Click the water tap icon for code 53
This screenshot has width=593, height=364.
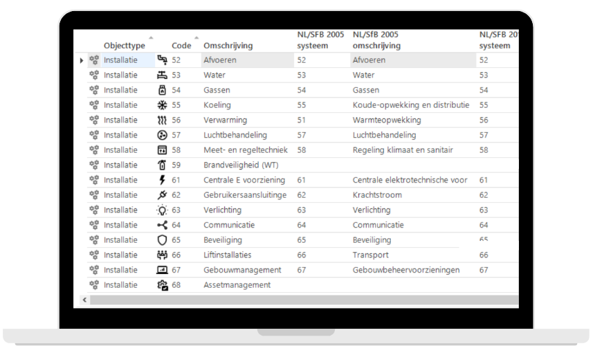click(x=163, y=75)
